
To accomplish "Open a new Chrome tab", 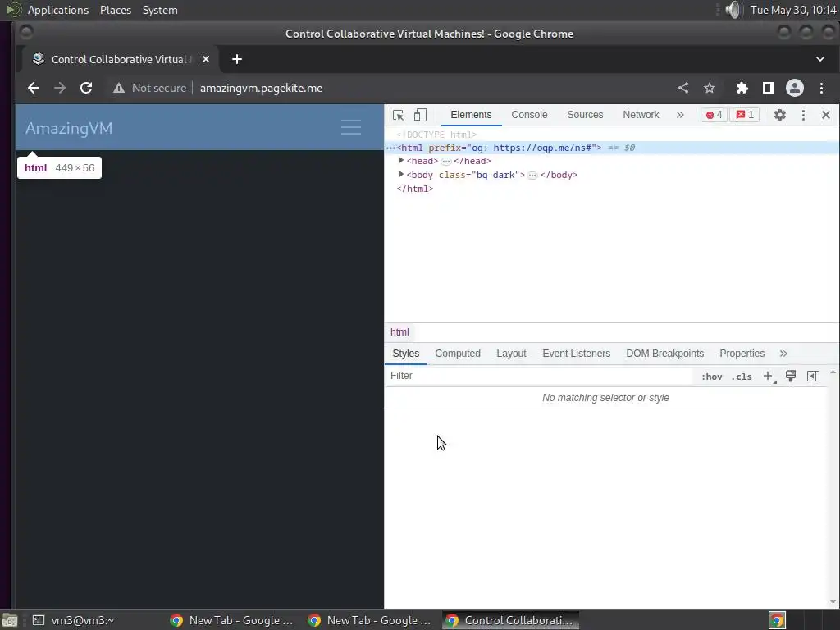I will coord(237,59).
